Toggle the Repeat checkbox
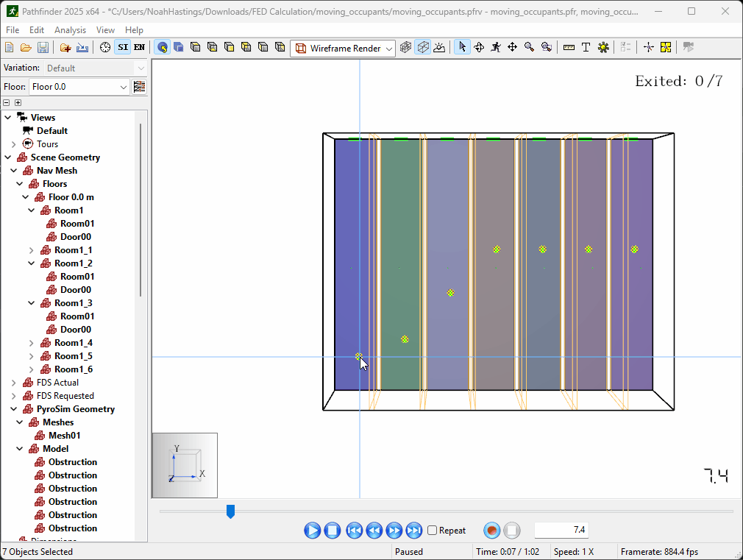 432,530
